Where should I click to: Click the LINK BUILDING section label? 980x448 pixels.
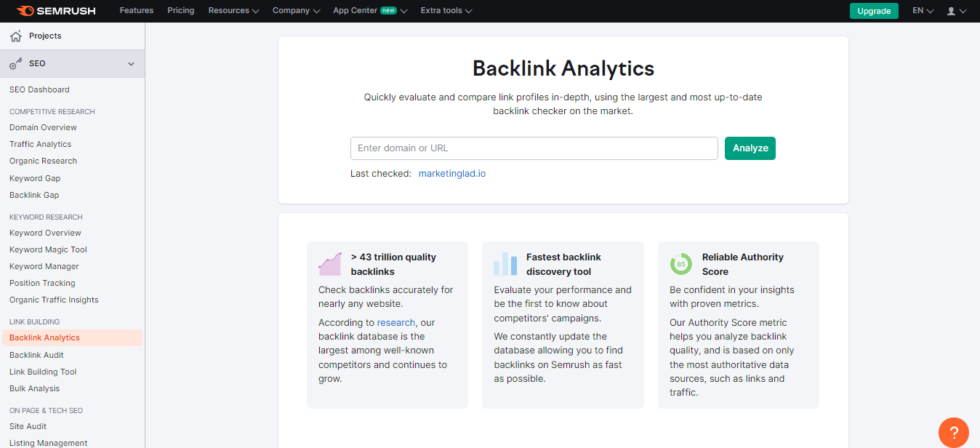click(34, 321)
